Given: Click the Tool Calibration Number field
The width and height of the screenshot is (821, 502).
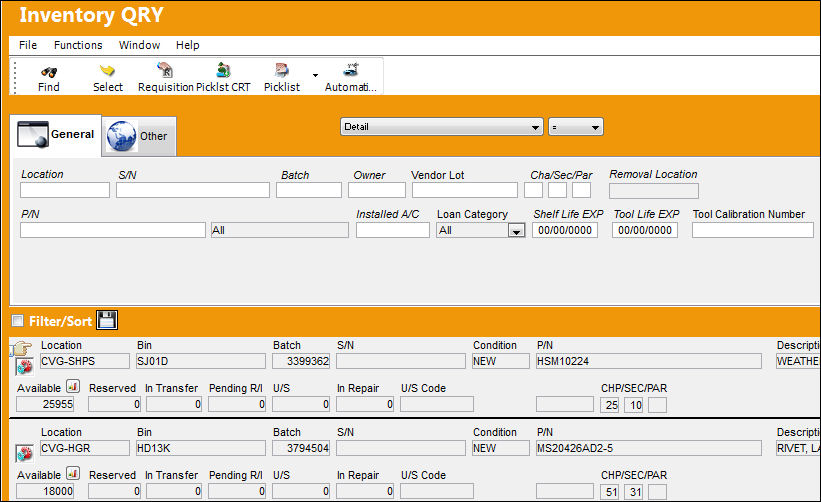Looking at the screenshot, I should 753,230.
